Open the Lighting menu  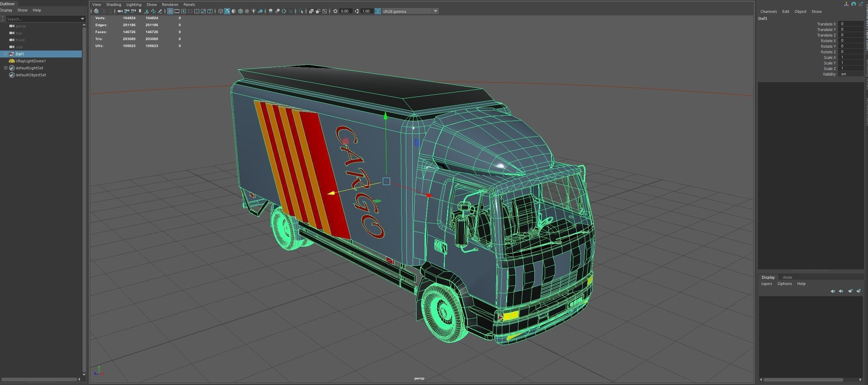point(134,5)
